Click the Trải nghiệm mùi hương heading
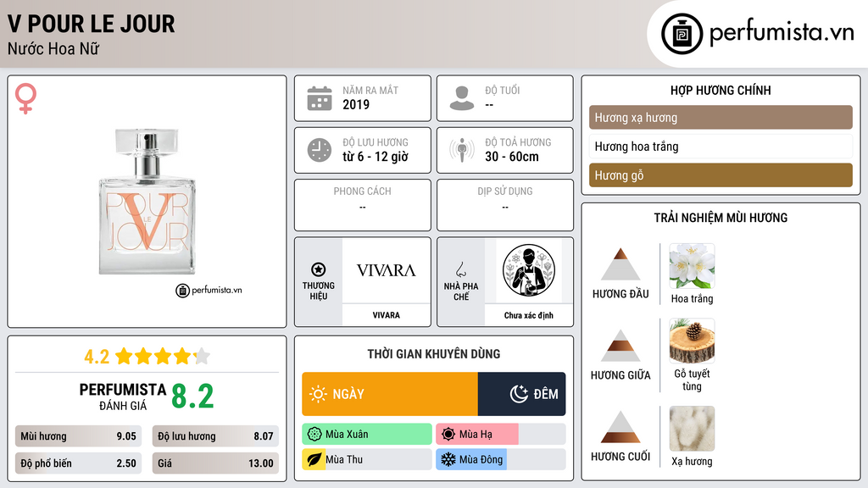 coord(721,218)
